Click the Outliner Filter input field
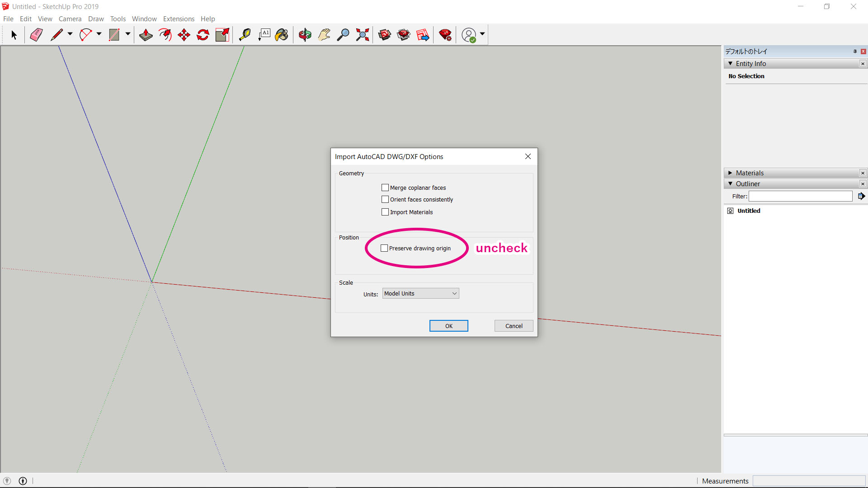Image resolution: width=868 pixels, height=488 pixels. coord(801,196)
